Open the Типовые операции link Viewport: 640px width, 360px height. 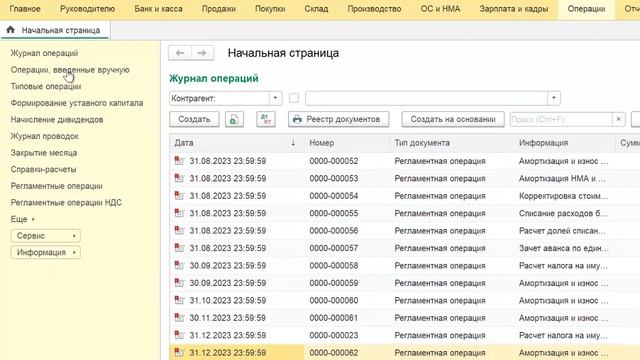tap(46, 87)
